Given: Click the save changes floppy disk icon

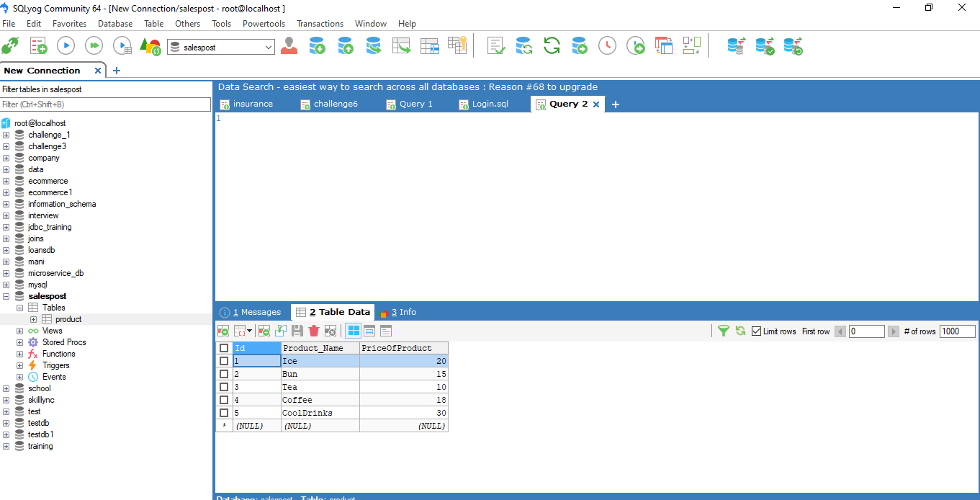Looking at the screenshot, I should 298,330.
